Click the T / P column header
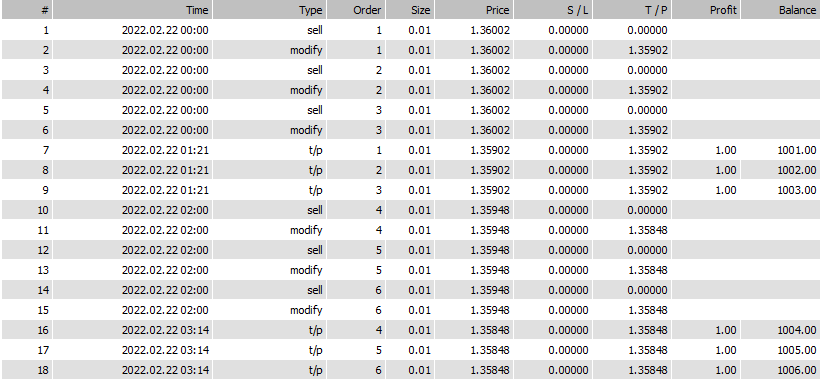This screenshot has height=379, width=822. 632,9
